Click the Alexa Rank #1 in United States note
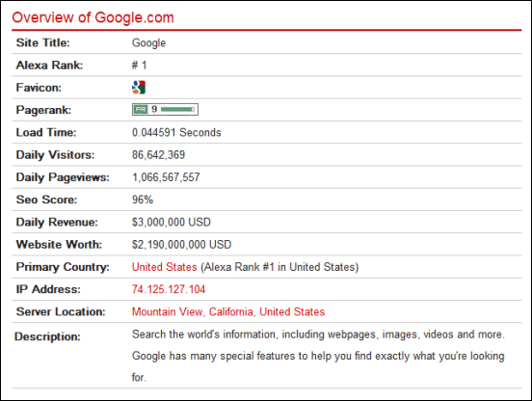This screenshot has width=532, height=401. tap(279, 267)
